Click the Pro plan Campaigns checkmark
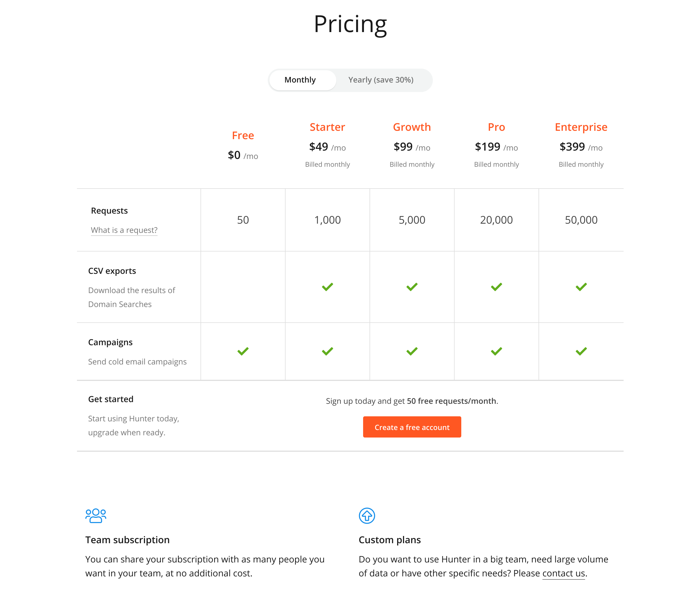Screen dimensions: 700x592 click(496, 351)
